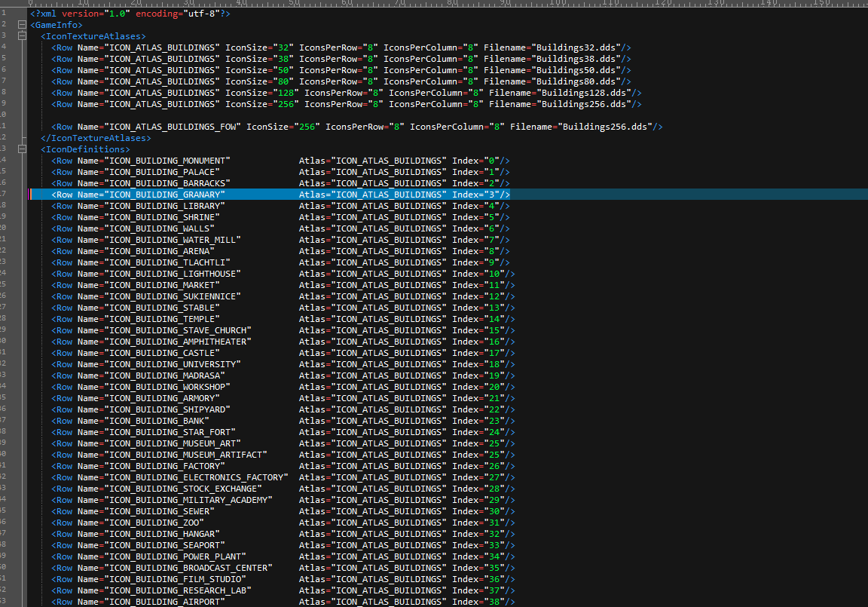The height and width of the screenshot is (607, 868).
Task: Click Atlas value in CASTLE row
Action: pos(389,353)
